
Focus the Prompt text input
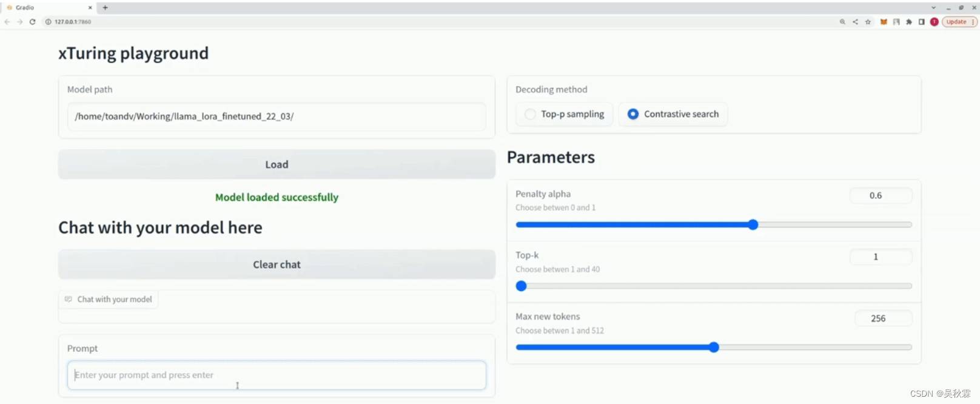click(x=277, y=375)
